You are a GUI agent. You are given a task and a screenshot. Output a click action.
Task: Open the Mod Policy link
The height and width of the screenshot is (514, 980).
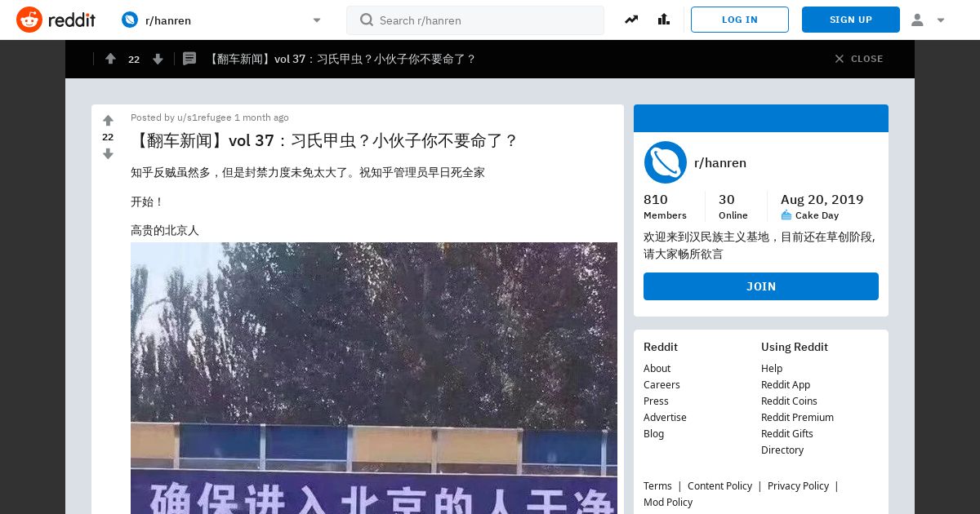click(x=668, y=502)
